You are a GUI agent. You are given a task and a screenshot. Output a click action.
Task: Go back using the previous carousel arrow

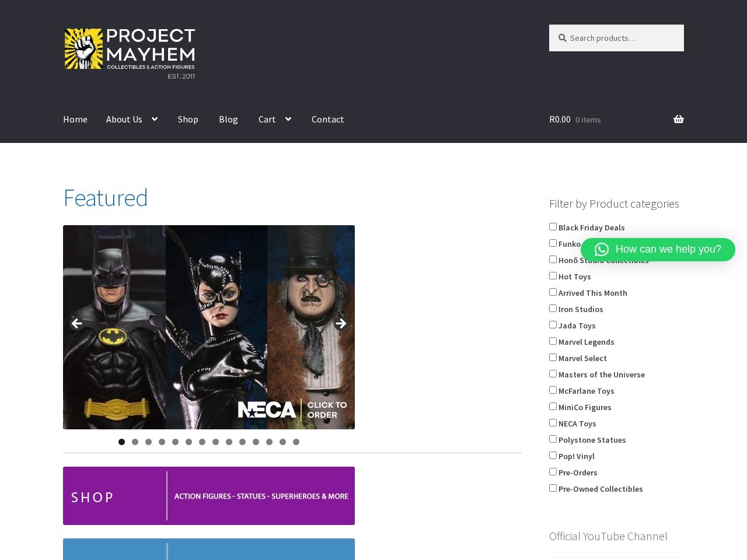(x=76, y=323)
